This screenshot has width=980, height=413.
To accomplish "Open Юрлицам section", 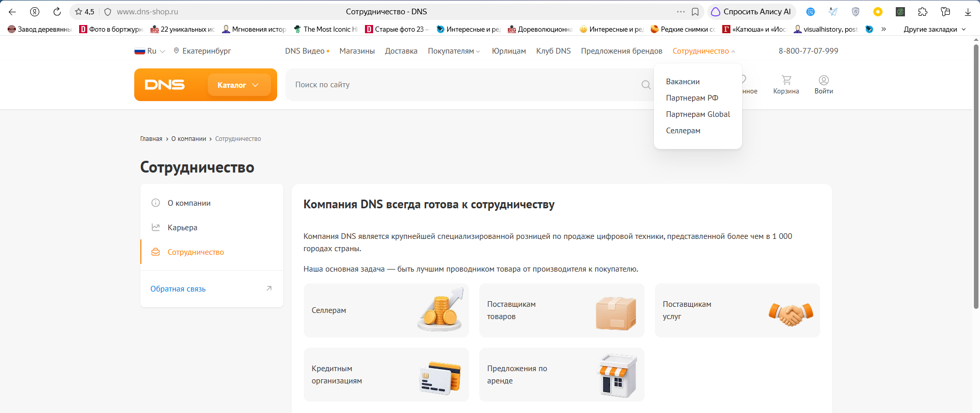I will click(508, 51).
